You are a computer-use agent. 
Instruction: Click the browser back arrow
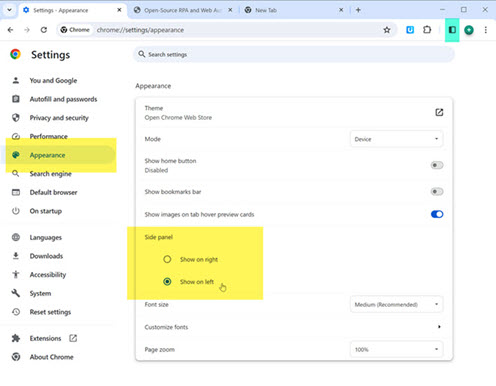pos(10,30)
